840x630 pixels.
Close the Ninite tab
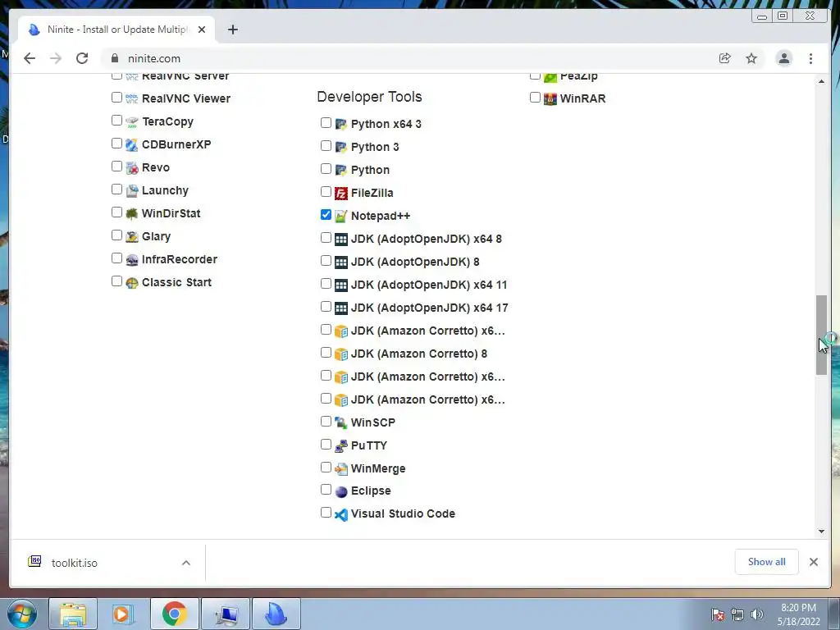coord(202,30)
